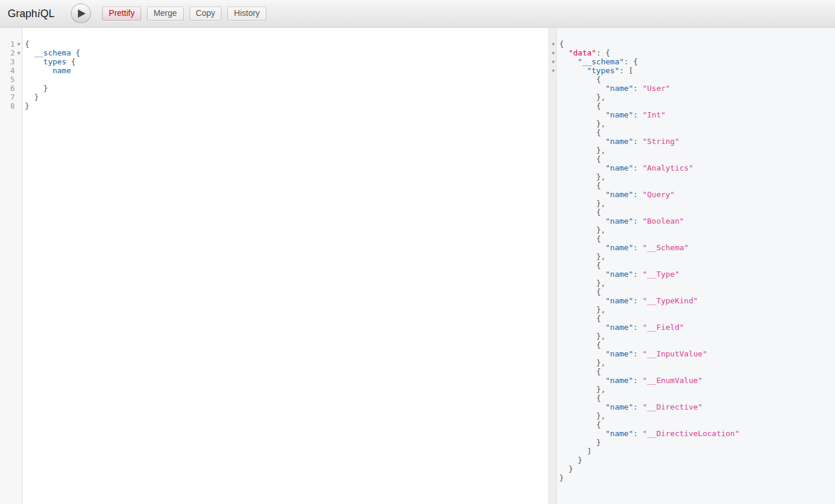This screenshot has width=835, height=504.
Task: Click the "User" value in the results
Action: click(x=656, y=89)
